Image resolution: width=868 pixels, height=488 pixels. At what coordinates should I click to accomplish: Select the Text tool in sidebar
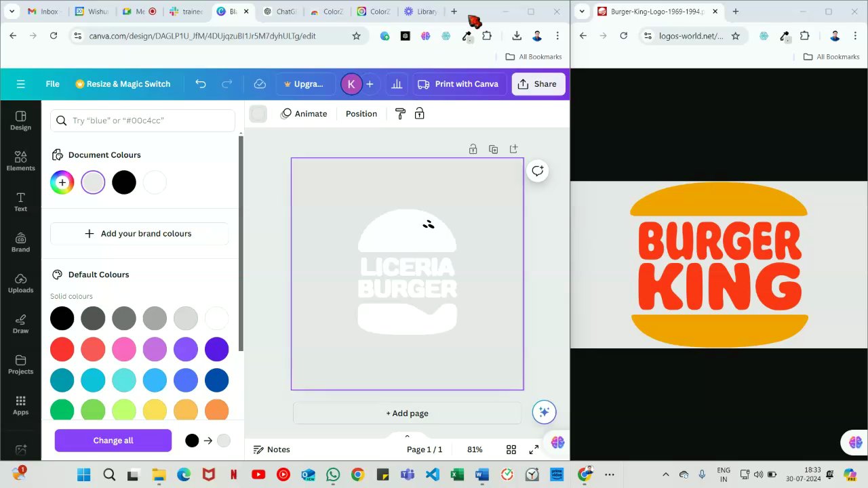click(20, 202)
